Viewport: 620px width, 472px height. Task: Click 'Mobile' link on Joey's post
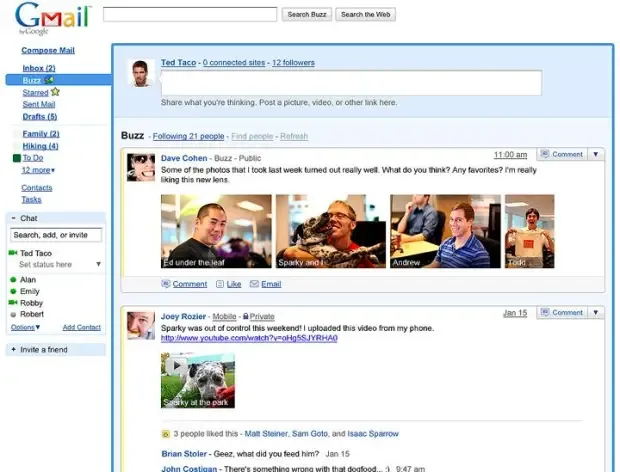(x=224, y=316)
